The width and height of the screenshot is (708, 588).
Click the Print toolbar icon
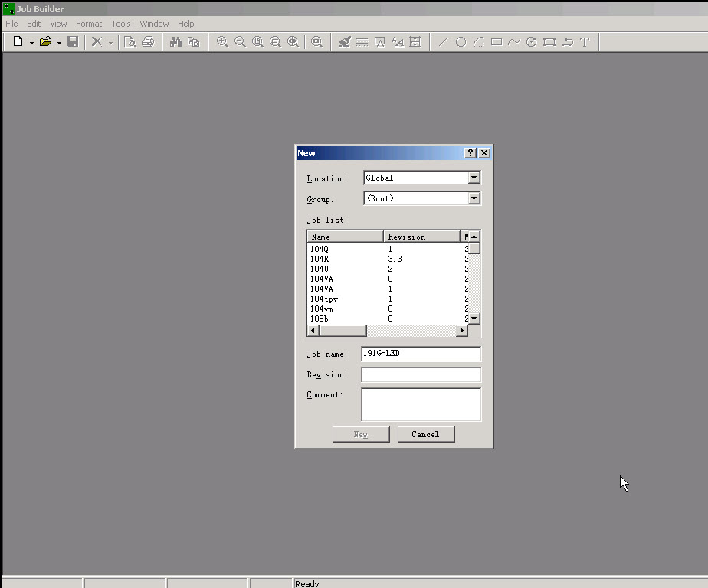(x=148, y=41)
